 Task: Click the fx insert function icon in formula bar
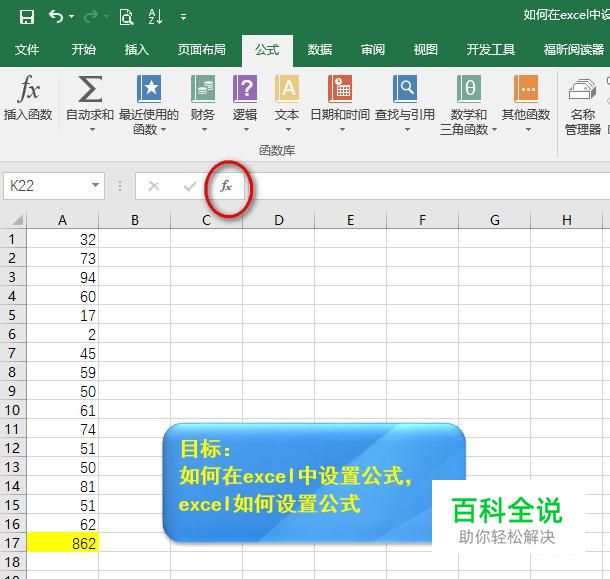coord(226,186)
